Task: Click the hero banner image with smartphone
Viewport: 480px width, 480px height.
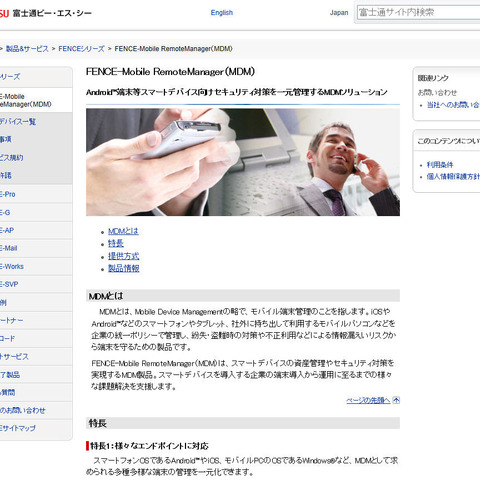Action: point(243,162)
